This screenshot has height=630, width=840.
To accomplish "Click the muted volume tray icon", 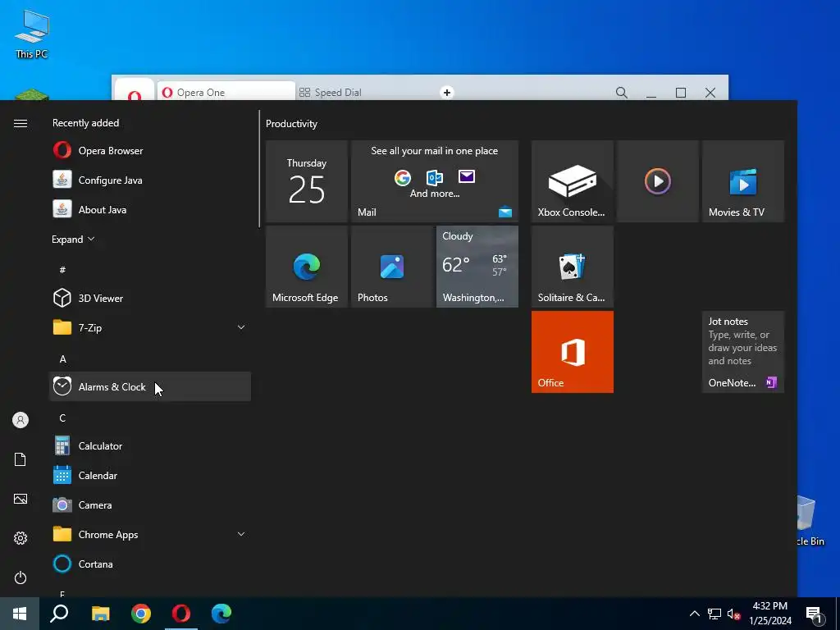I will coord(734,614).
